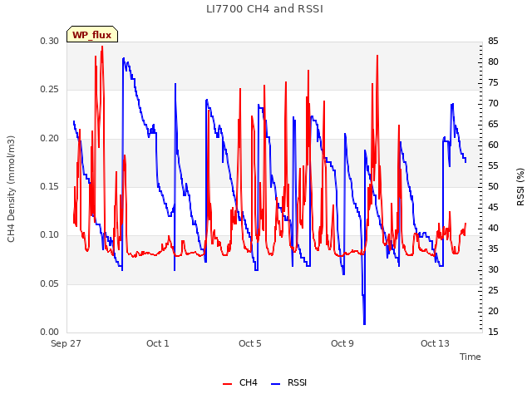Click the 45 right axis value

(x=493, y=207)
